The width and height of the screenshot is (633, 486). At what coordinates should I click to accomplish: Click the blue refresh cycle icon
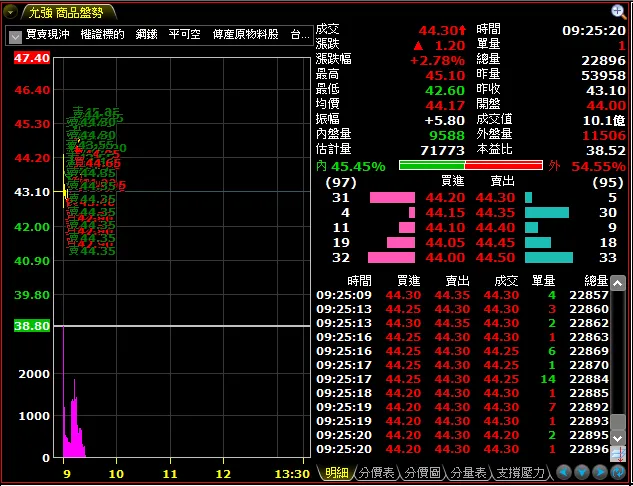tap(618, 472)
